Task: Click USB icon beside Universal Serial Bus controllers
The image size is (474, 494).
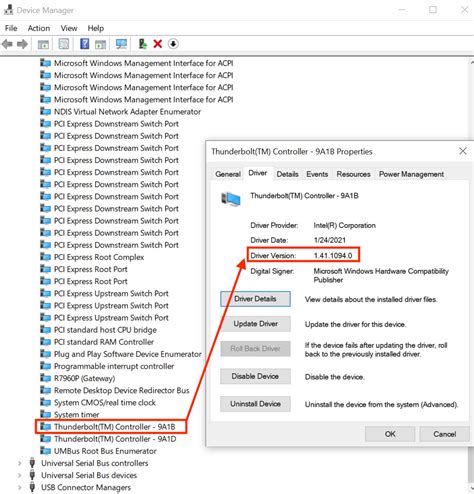Action: point(32,463)
